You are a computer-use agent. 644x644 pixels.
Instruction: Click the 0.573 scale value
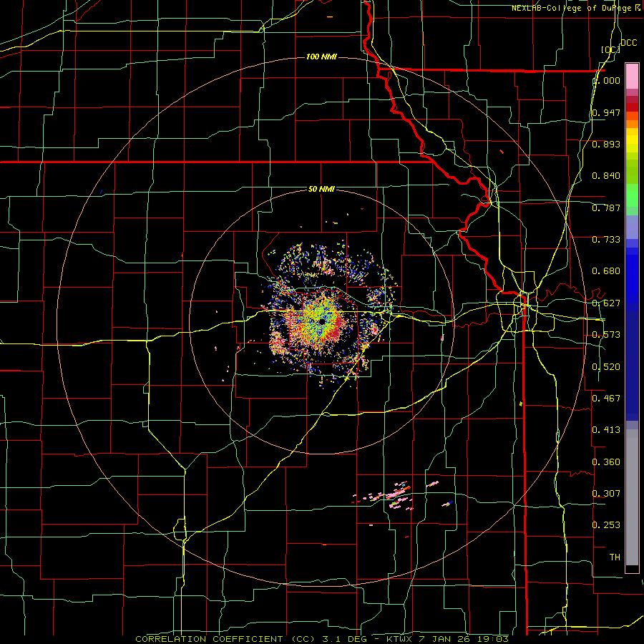(606, 335)
